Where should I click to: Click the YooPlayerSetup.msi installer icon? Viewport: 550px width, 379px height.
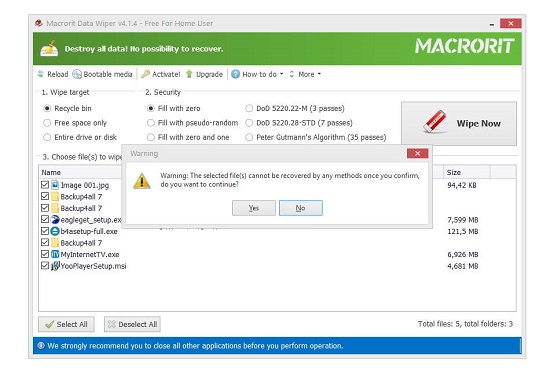click(x=55, y=266)
